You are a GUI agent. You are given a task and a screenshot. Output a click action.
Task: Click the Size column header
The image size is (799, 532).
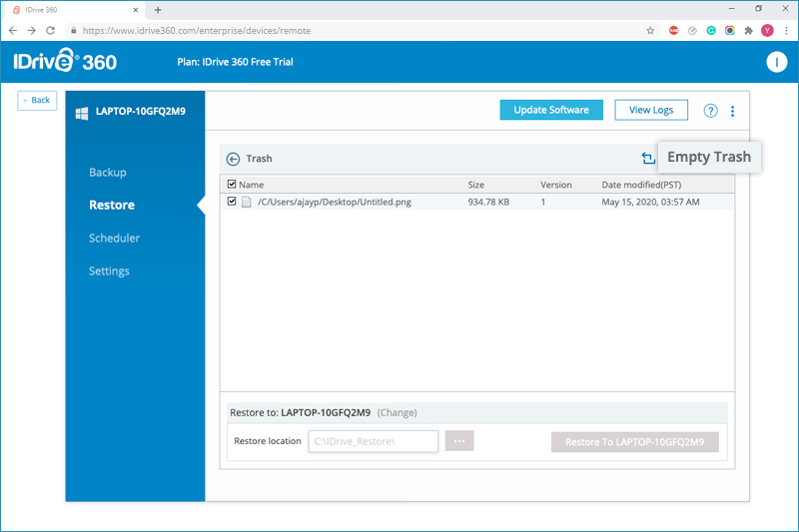(x=476, y=185)
